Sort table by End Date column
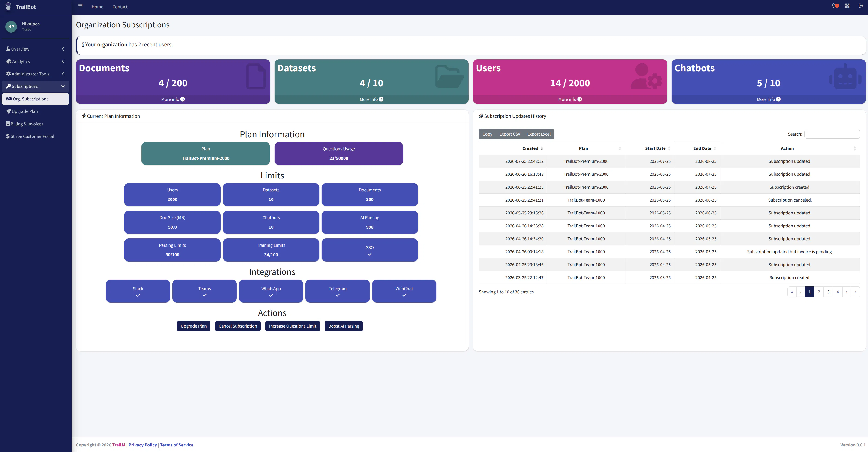The height and width of the screenshot is (452, 868). [697, 148]
